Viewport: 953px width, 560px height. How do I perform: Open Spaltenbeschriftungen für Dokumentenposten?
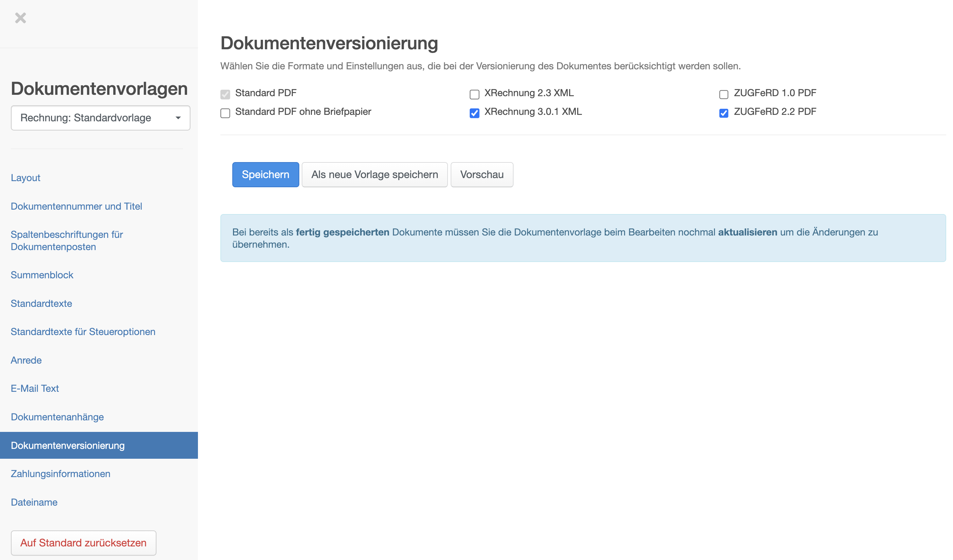coord(67,240)
